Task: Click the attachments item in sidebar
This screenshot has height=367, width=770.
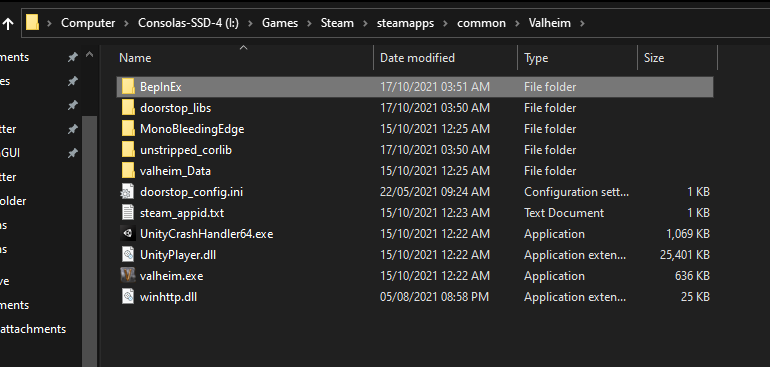Action: point(32,329)
